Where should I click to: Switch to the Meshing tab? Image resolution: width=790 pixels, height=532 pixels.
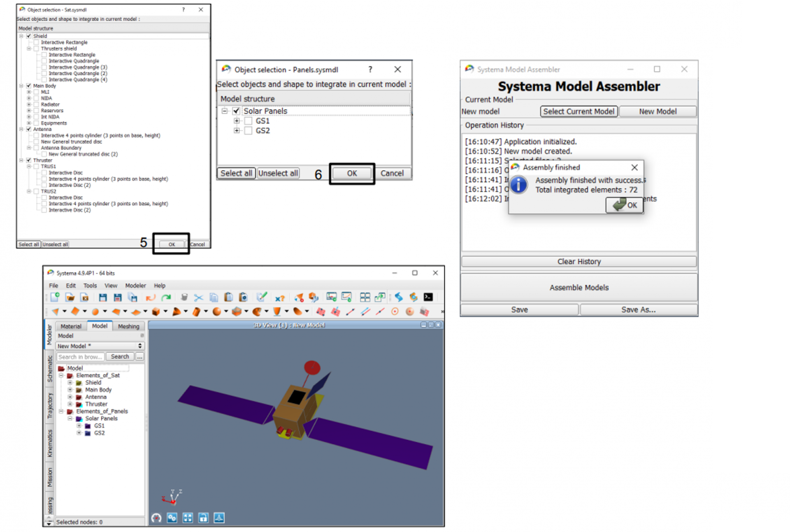click(128, 326)
